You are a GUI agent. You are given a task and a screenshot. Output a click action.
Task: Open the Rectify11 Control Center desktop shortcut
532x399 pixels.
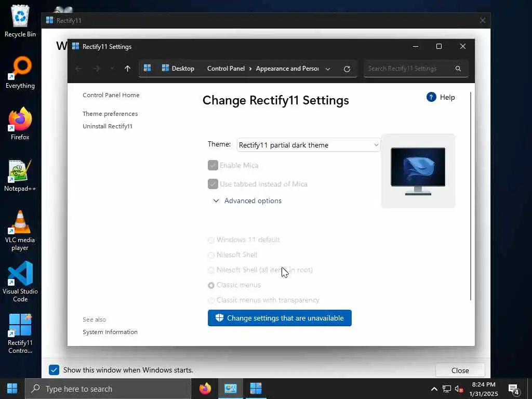click(x=20, y=334)
